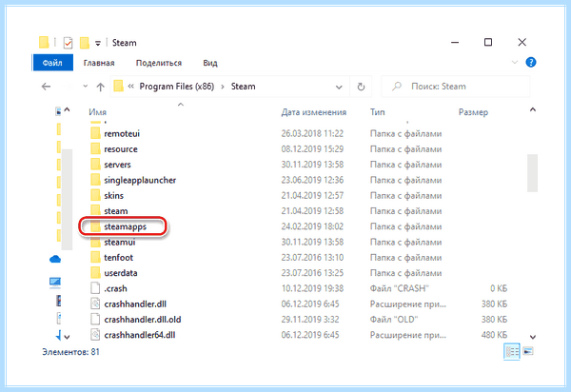The height and width of the screenshot is (392, 571).
Task: Click the file list scrollbar thumb
Action: 532,173
